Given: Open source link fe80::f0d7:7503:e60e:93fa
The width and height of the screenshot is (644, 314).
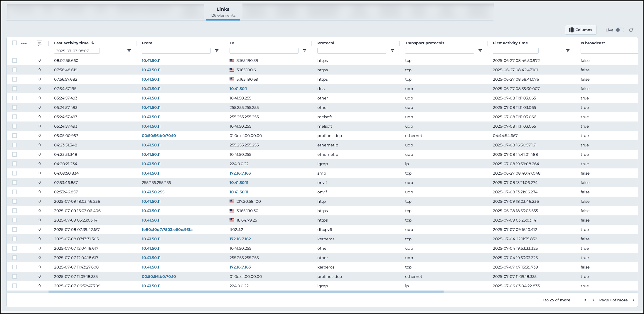Looking at the screenshot, I should [x=167, y=229].
